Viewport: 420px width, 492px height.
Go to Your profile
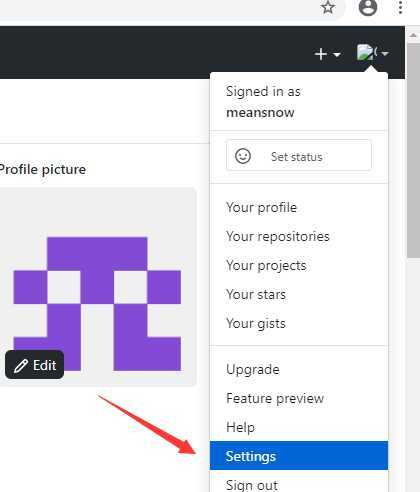(x=261, y=208)
